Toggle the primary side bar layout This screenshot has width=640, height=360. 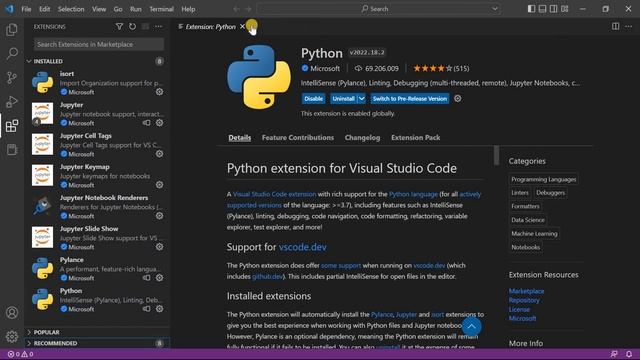pos(531,9)
